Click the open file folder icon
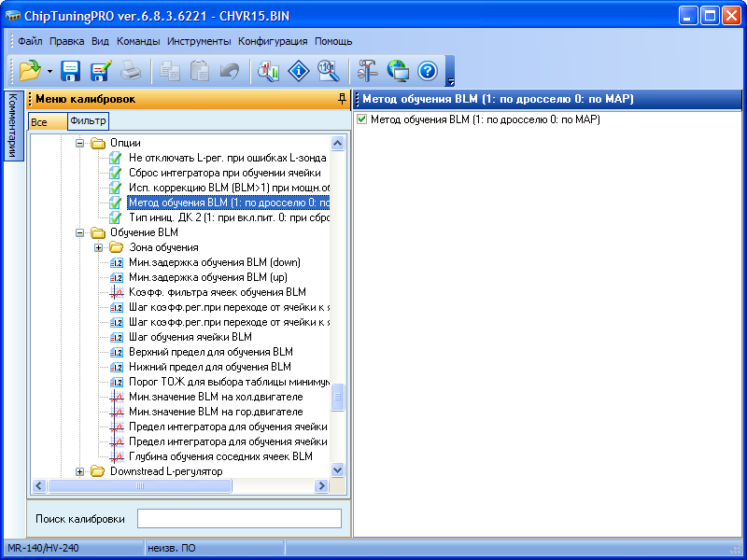This screenshot has height=560, width=747. (x=29, y=70)
